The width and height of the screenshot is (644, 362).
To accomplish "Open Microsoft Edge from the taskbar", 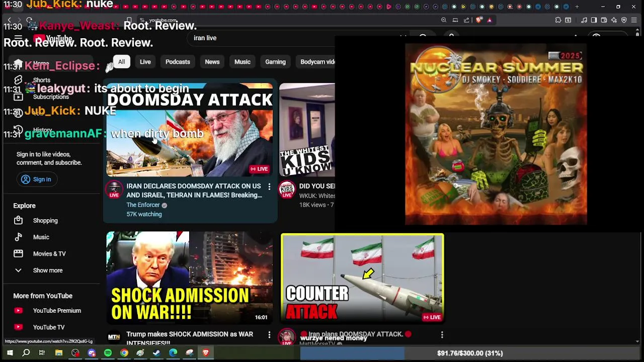I will click(x=173, y=353).
